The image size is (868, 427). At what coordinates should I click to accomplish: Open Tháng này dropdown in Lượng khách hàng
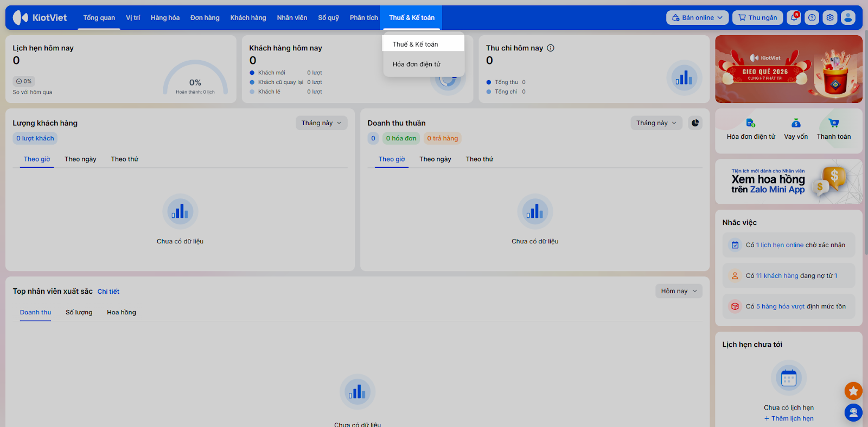pyautogui.click(x=322, y=123)
